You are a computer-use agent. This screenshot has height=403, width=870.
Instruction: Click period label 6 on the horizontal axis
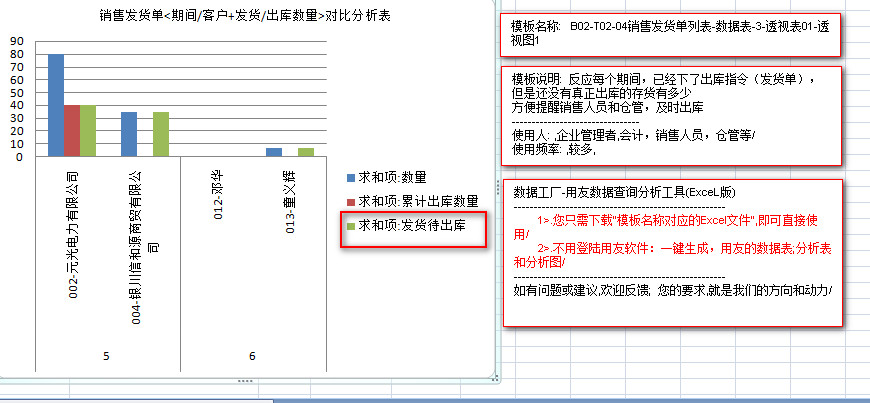click(252, 356)
